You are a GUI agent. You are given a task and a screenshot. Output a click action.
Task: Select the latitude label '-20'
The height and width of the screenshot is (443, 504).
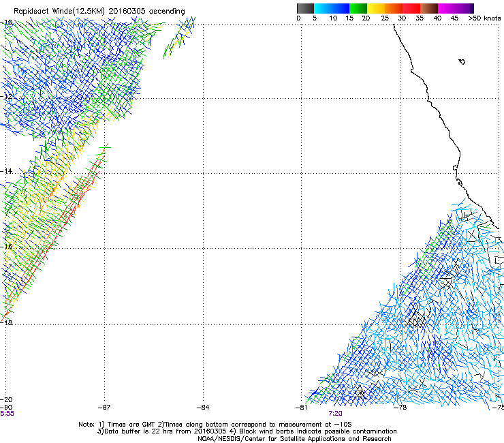[7, 399]
